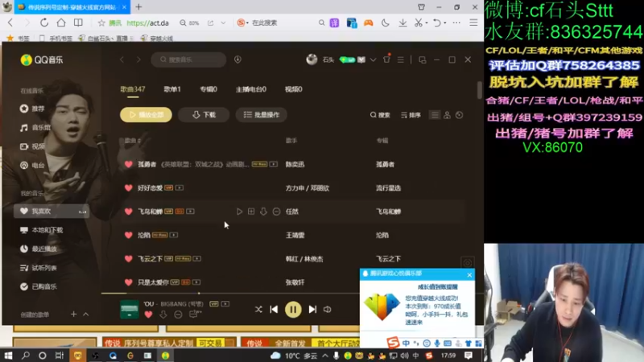Play the song 飞鸟和蝉
The image size is (644, 362).
pyautogui.click(x=239, y=212)
